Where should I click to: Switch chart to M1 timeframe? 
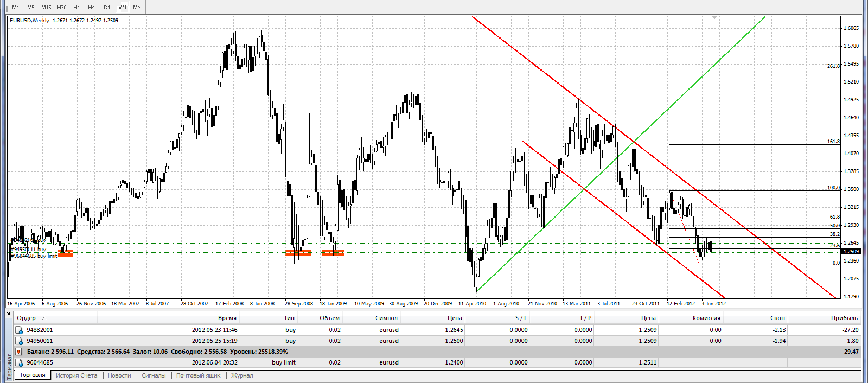point(16,7)
